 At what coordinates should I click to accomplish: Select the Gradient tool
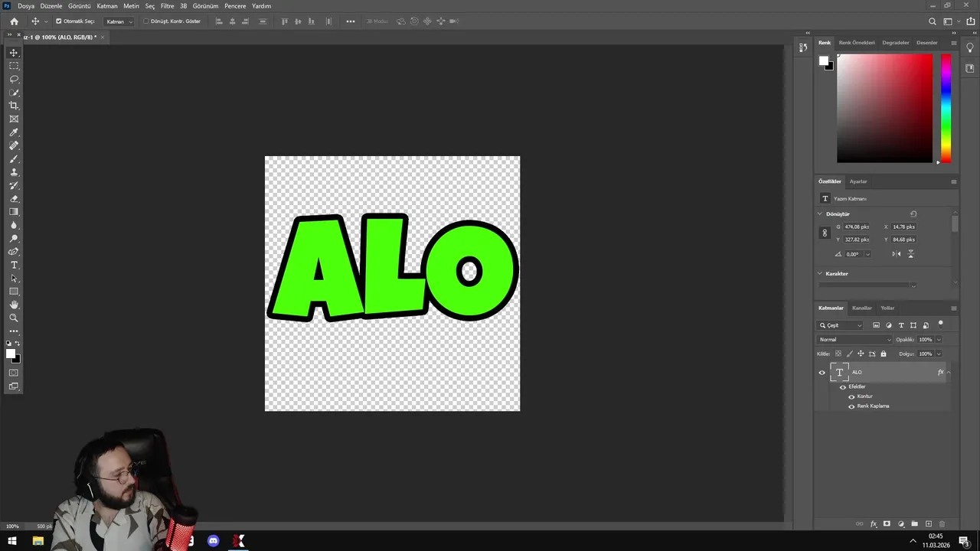coord(14,212)
